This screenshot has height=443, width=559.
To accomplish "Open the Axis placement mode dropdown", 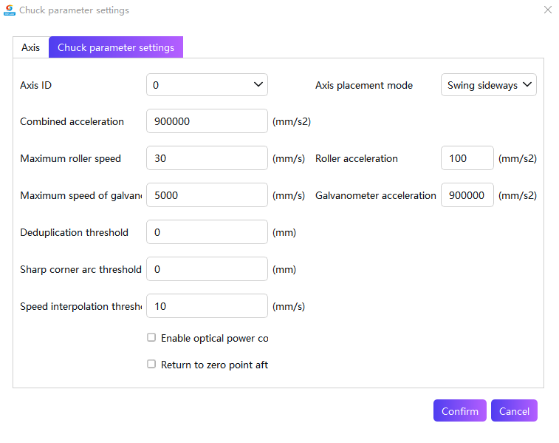I will click(x=488, y=85).
